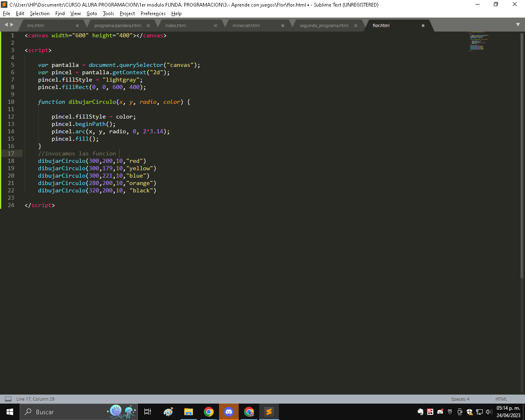Close the unsaved minecraf.html tab
The width and height of the screenshot is (525, 420).
coord(283,25)
